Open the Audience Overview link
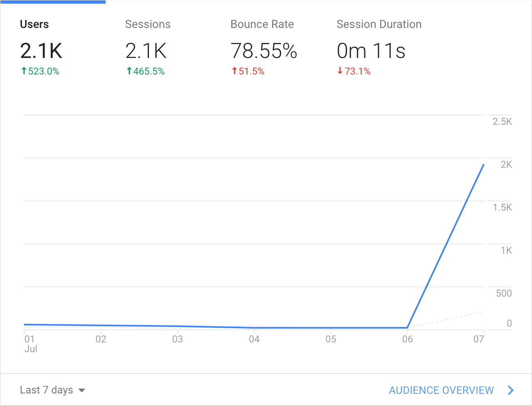532x406 pixels. coord(441,390)
